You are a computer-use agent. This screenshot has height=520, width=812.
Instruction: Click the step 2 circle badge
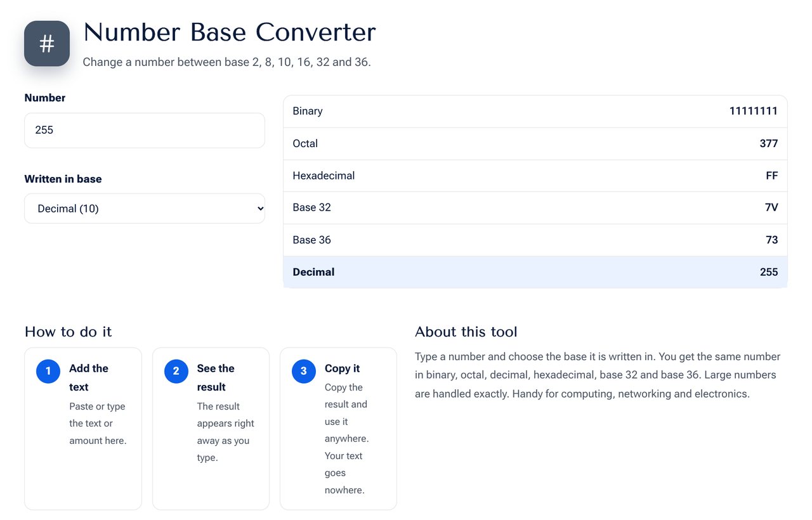pos(176,372)
